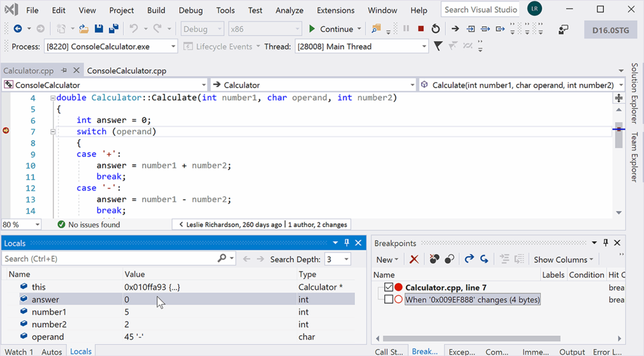
Task: Switch to the ConsoleCalculator.cpp tab
Action: [x=127, y=71]
